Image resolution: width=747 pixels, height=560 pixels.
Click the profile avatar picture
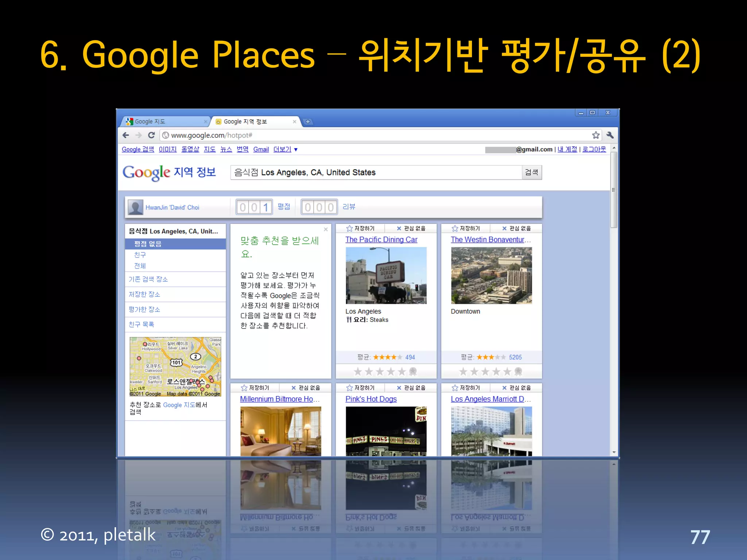[135, 207]
